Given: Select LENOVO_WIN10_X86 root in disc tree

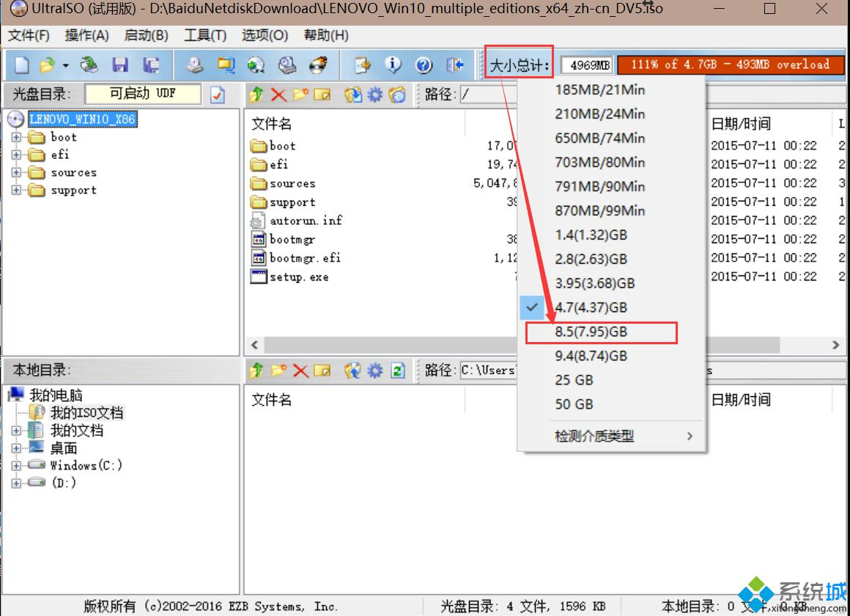Looking at the screenshot, I should (x=82, y=119).
